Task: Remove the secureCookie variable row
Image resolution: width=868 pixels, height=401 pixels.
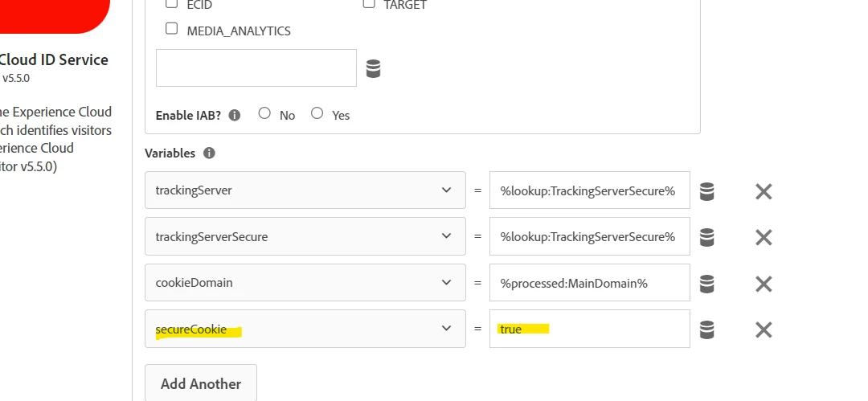Action: coord(764,329)
